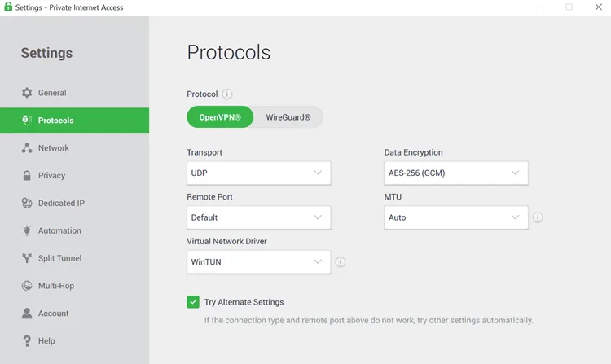
Task: Click the Network nodes icon
Action: [27, 148]
